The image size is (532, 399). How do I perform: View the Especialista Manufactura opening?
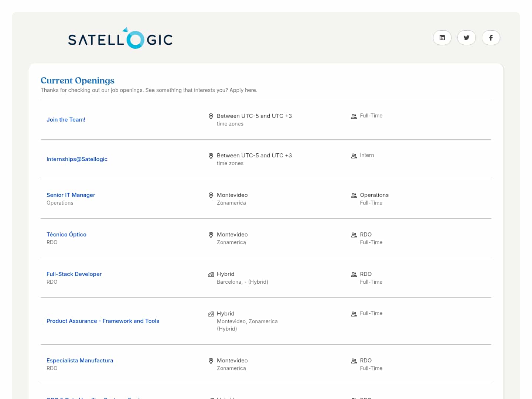[x=80, y=361]
